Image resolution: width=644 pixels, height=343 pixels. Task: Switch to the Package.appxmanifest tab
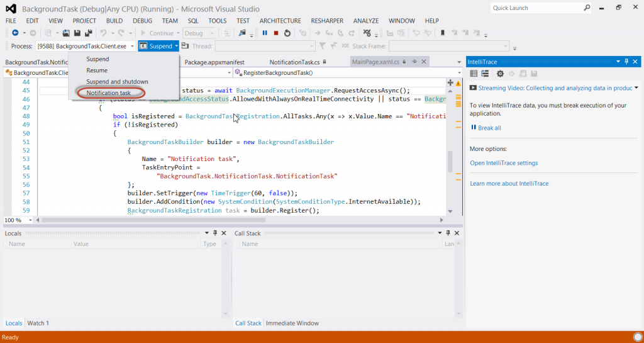click(214, 62)
